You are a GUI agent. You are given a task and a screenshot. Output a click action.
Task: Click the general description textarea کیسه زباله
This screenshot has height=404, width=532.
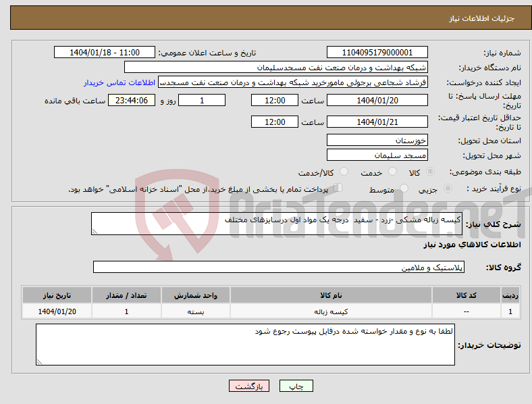[277, 224]
